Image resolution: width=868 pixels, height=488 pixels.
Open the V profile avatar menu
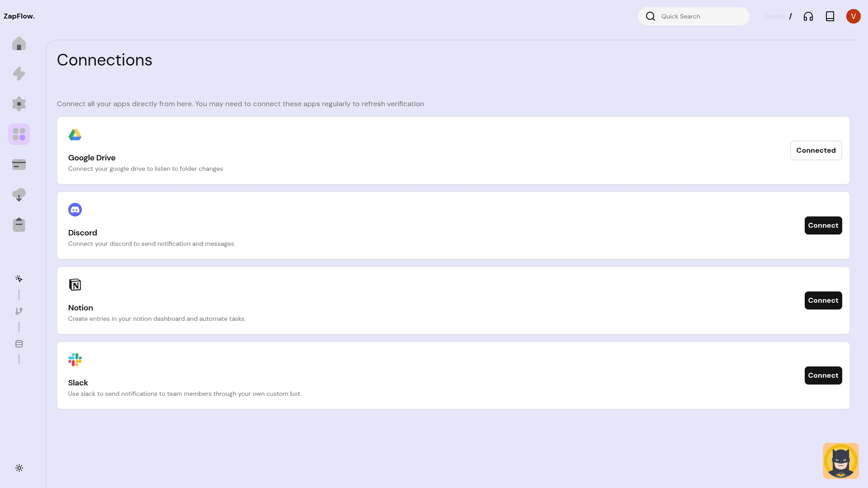[854, 16]
